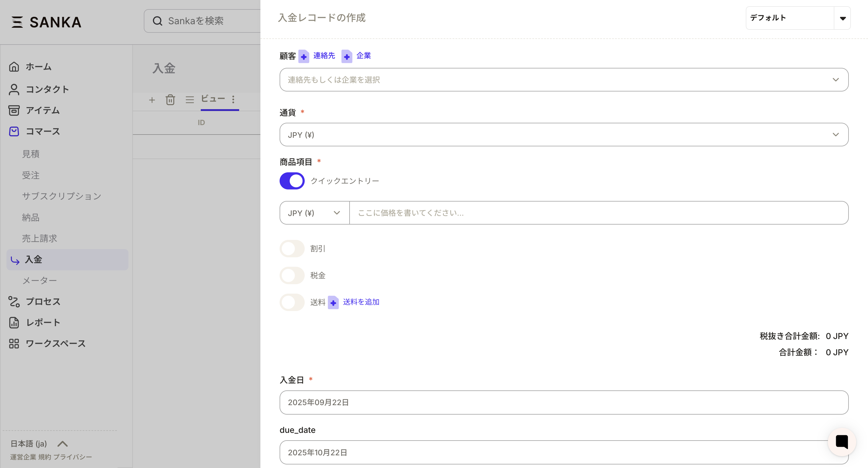Open the 顧客 contact or company dropdown
The height and width of the screenshot is (468, 868).
coord(563,80)
